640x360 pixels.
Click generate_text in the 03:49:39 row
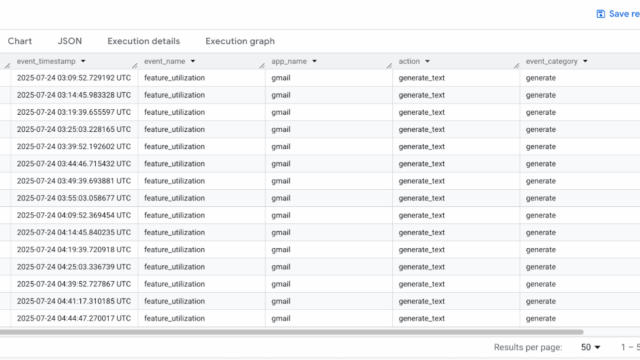pyautogui.click(x=422, y=181)
